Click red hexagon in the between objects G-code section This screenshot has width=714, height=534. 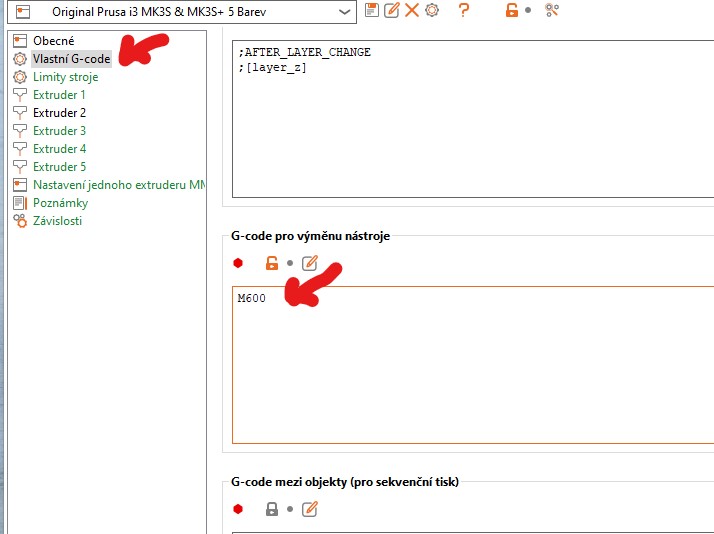(x=238, y=509)
